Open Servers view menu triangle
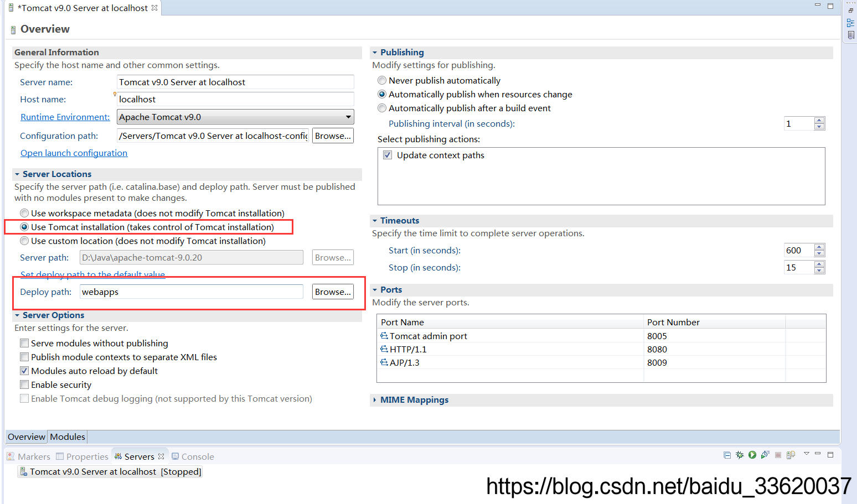857x504 pixels. click(807, 454)
